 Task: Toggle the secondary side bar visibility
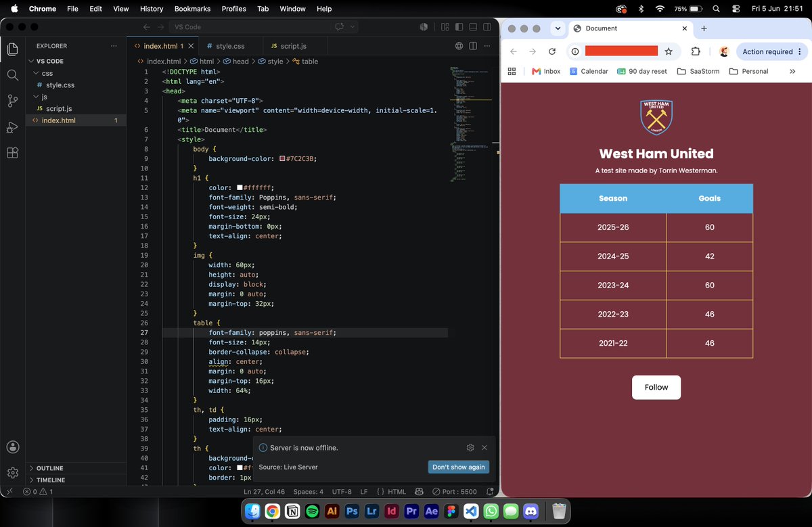click(487, 27)
